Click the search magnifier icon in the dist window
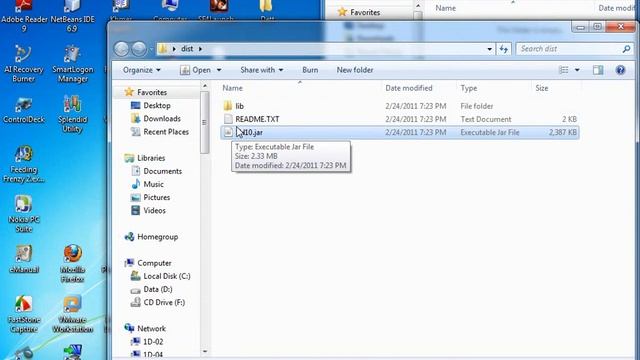640x360 pixels. coord(626,49)
